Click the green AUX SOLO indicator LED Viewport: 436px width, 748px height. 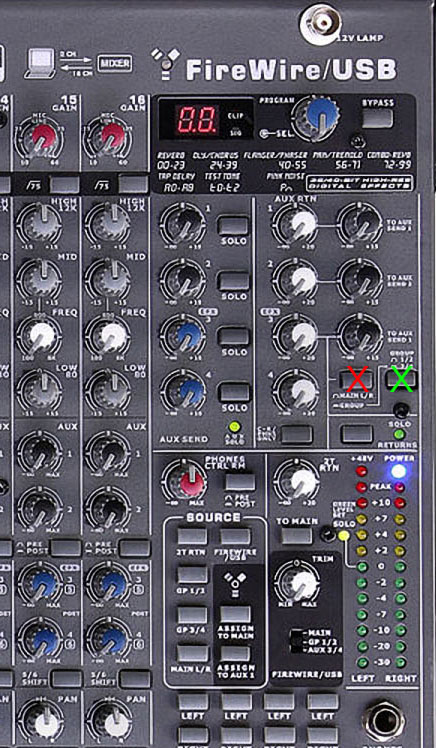pos(234,427)
